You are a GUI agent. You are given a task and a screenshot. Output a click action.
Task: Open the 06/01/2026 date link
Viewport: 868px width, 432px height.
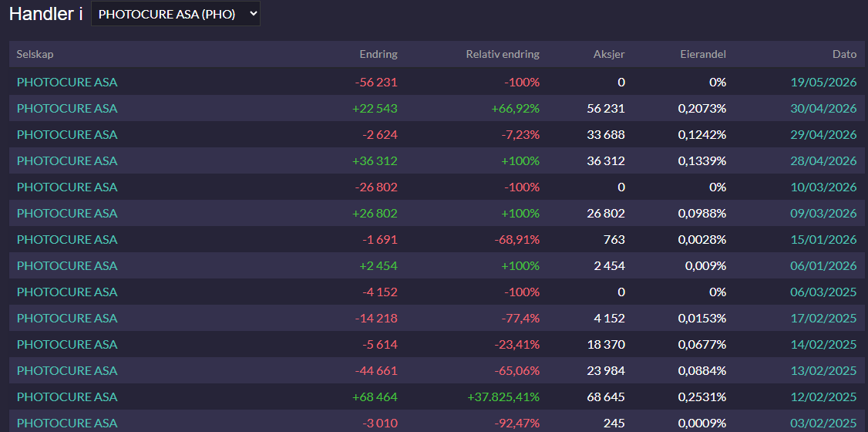824,266
